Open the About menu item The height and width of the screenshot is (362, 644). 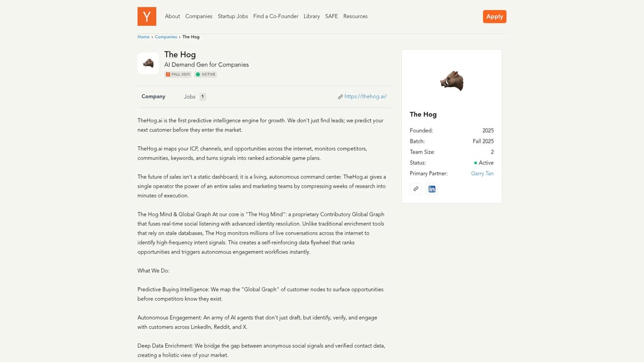coord(172,17)
